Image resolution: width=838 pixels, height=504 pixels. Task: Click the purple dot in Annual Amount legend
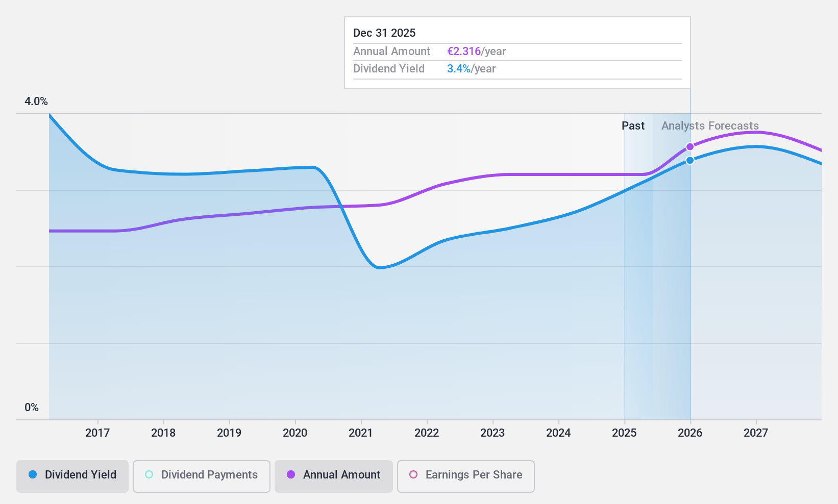[x=291, y=475]
